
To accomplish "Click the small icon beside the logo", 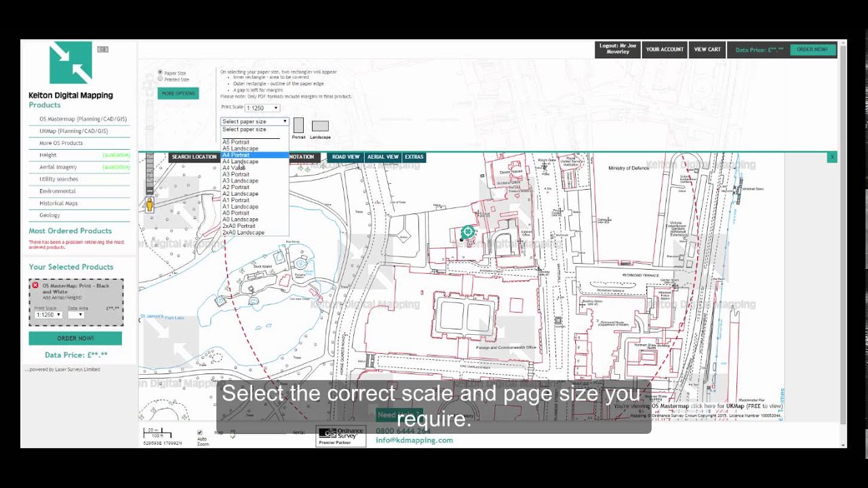I will pos(102,49).
